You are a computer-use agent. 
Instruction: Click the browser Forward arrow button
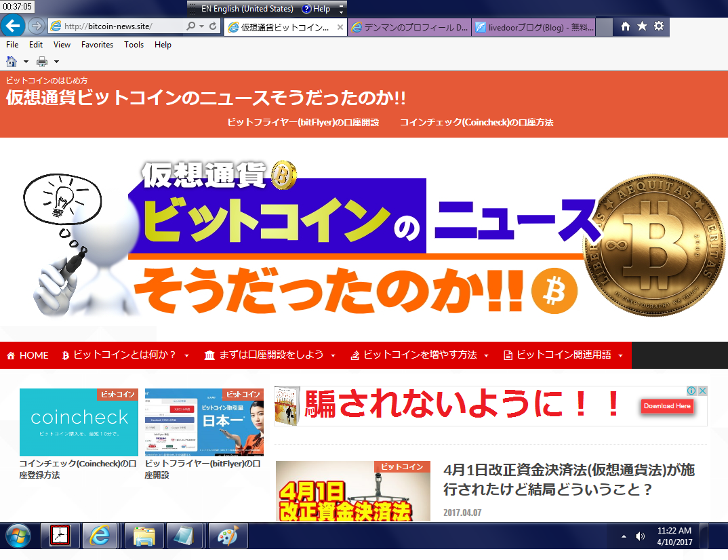click(x=36, y=26)
